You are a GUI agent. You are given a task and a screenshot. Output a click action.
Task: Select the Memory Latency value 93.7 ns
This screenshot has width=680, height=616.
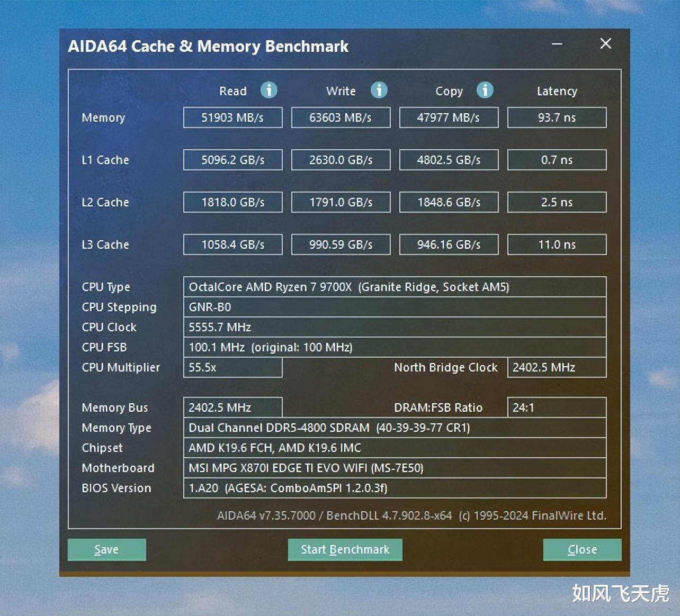[557, 117]
